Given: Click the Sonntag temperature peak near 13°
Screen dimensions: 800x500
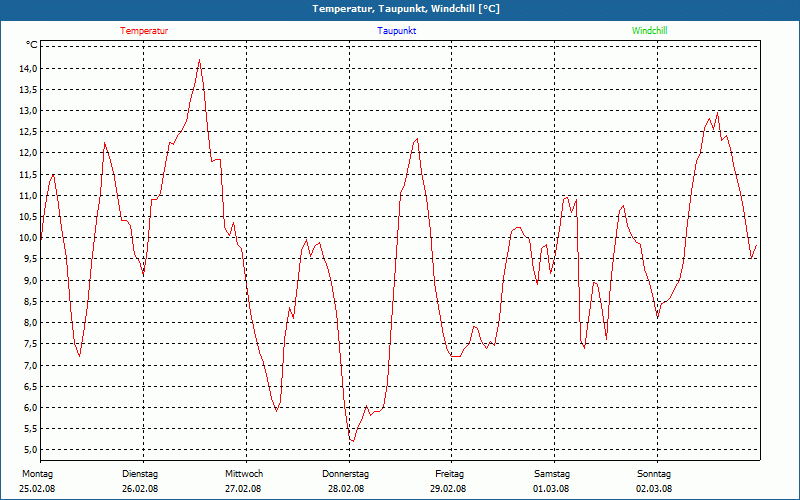Looking at the screenshot, I should pos(718,113).
